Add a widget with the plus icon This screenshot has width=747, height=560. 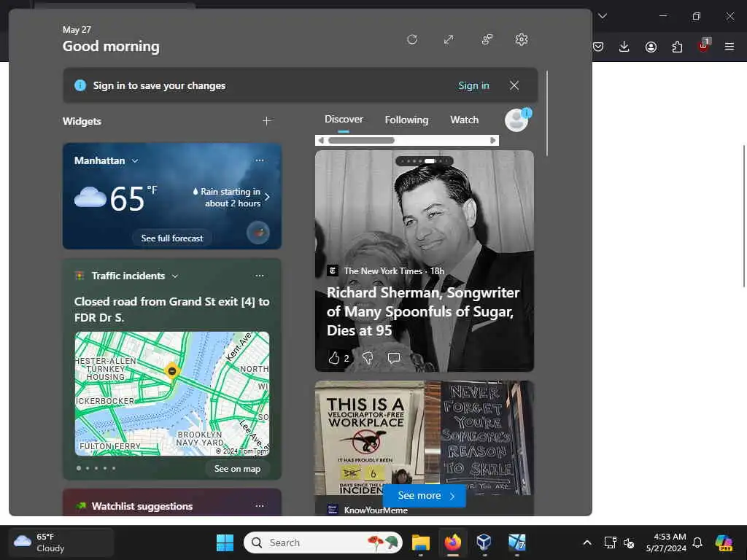(267, 121)
